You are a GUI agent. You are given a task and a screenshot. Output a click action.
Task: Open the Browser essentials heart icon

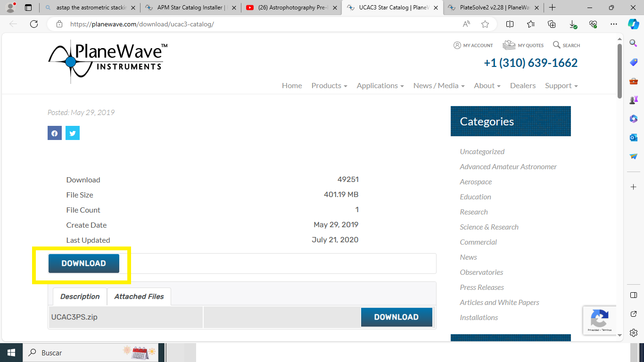(593, 24)
